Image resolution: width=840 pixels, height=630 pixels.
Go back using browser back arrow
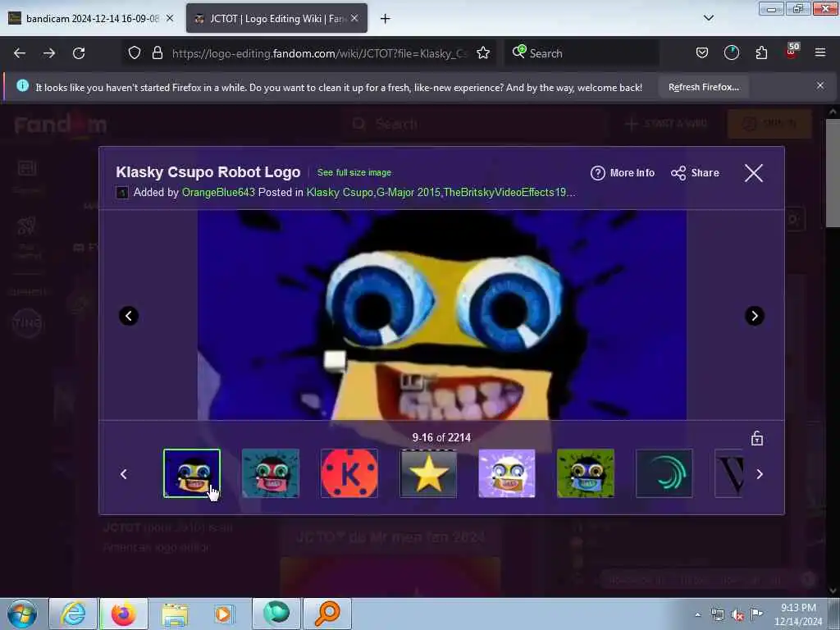point(20,53)
